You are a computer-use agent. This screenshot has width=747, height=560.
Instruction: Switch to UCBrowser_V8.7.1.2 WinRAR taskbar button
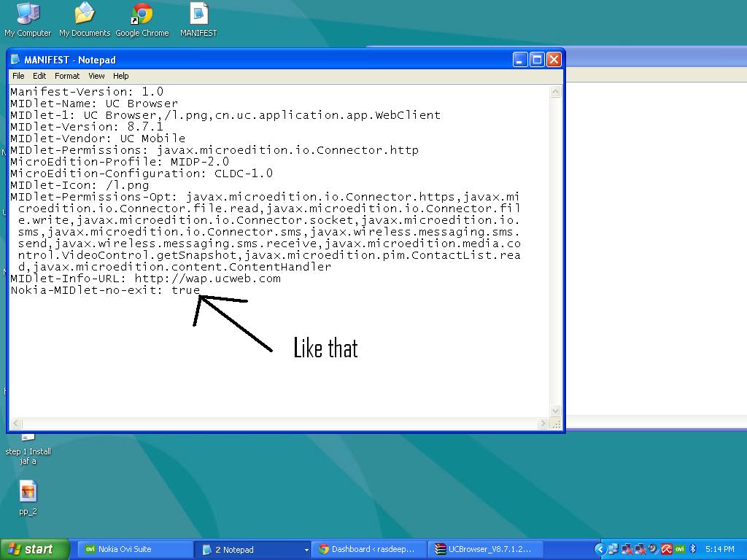pos(484,550)
